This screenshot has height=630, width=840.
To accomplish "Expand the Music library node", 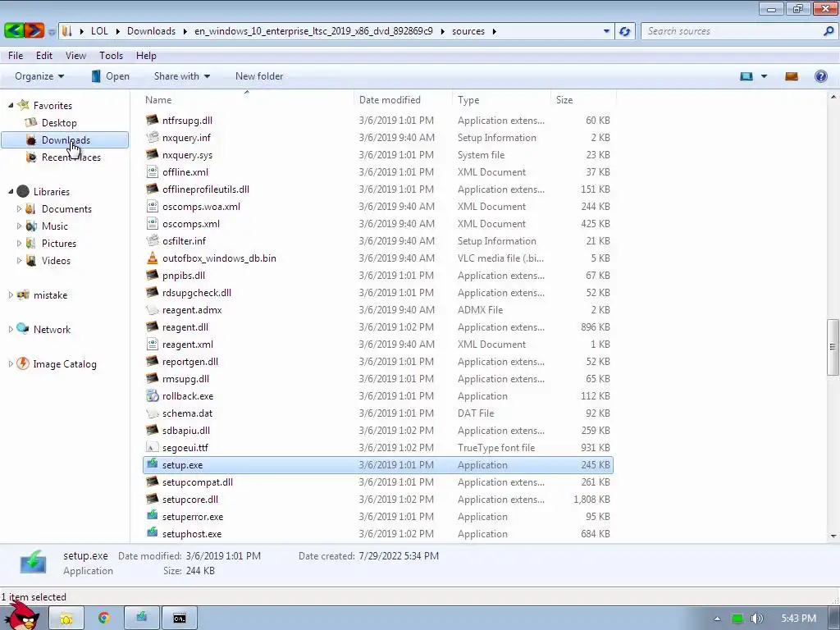I will (20, 226).
